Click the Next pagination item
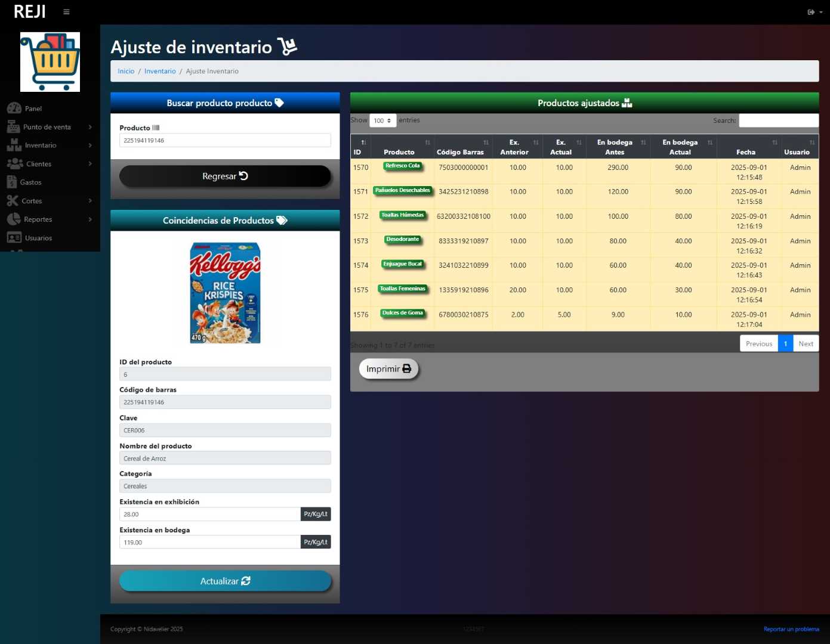Image resolution: width=830 pixels, height=644 pixels. [806, 343]
